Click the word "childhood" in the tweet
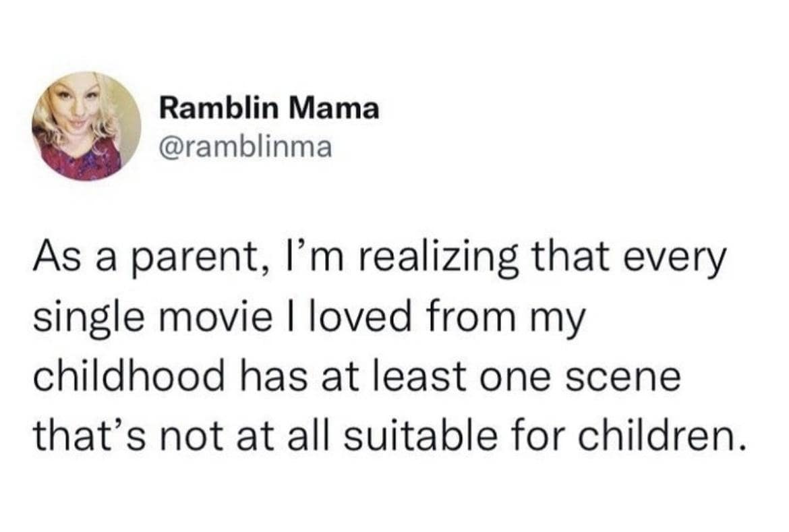Image resolution: width=789 pixels, height=532 pixels. tap(127, 376)
